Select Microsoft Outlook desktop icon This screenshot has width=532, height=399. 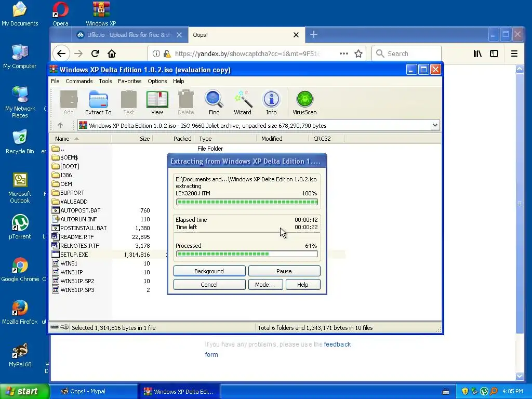(20, 188)
